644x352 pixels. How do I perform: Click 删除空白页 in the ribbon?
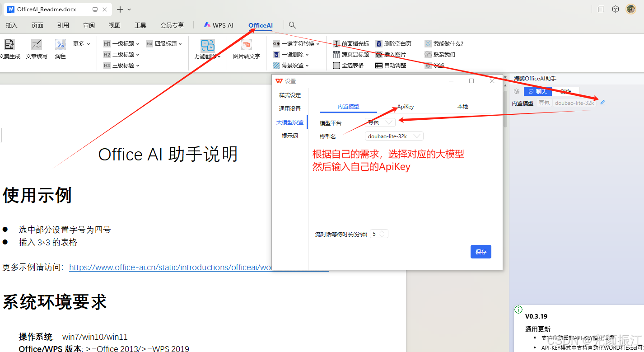tap(393, 44)
